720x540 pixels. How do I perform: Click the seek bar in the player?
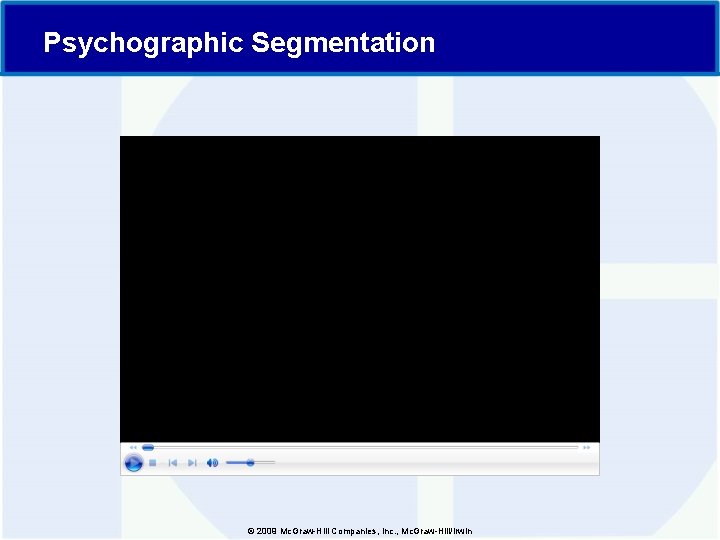tap(360, 447)
